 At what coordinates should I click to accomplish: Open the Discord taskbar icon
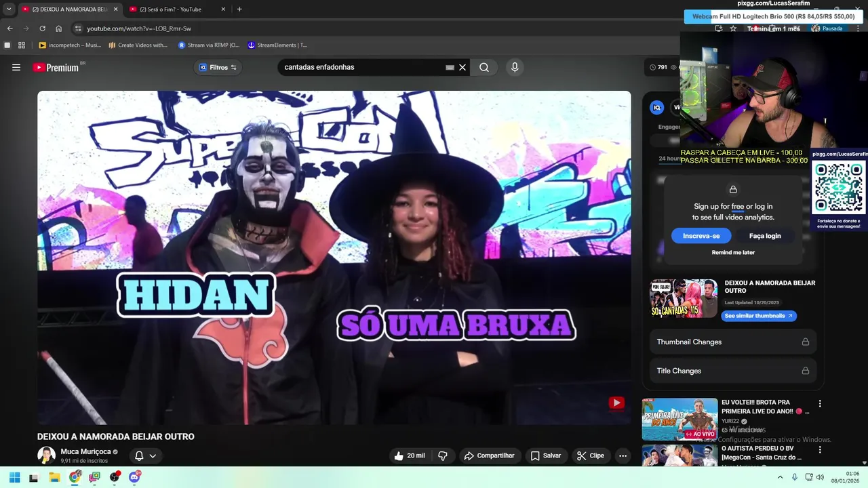(x=134, y=477)
